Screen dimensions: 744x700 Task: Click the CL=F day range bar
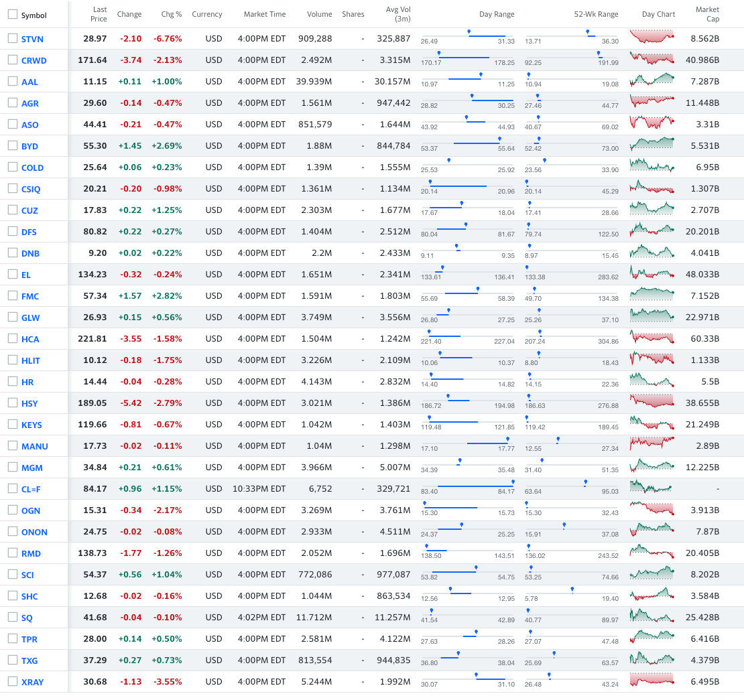(467, 486)
